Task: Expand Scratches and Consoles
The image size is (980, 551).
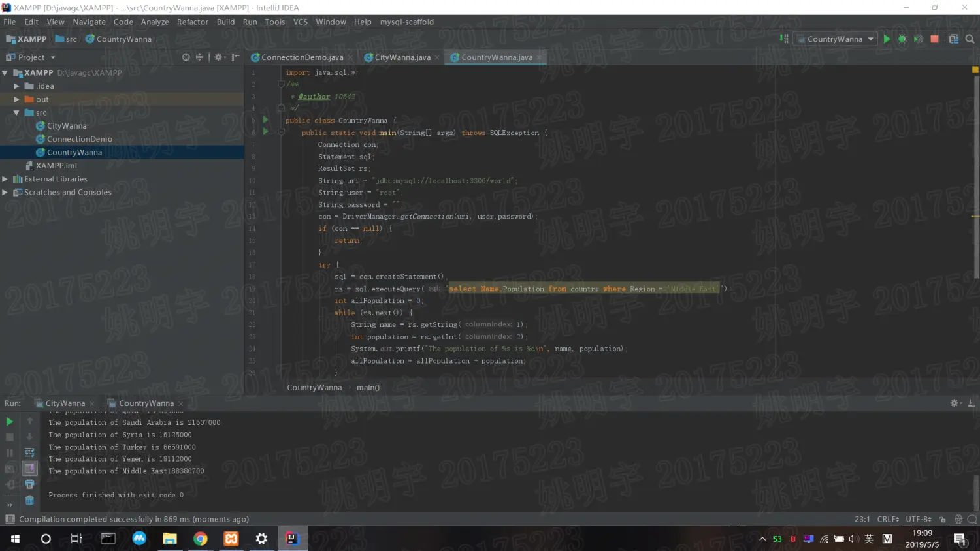Action: click(5, 192)
